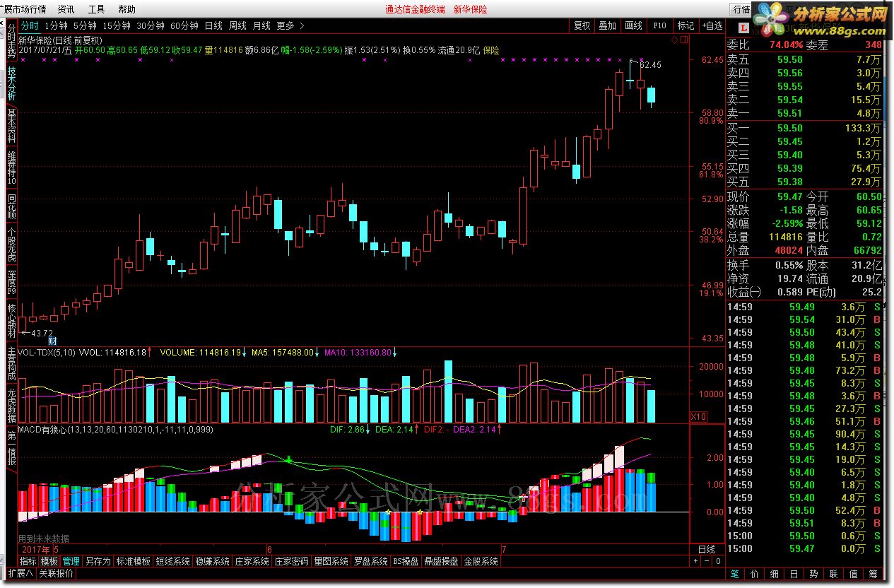This screenshot has width=894, height=588.
Task: Click the square panel-layout icon above the chart
Action: 683,40
